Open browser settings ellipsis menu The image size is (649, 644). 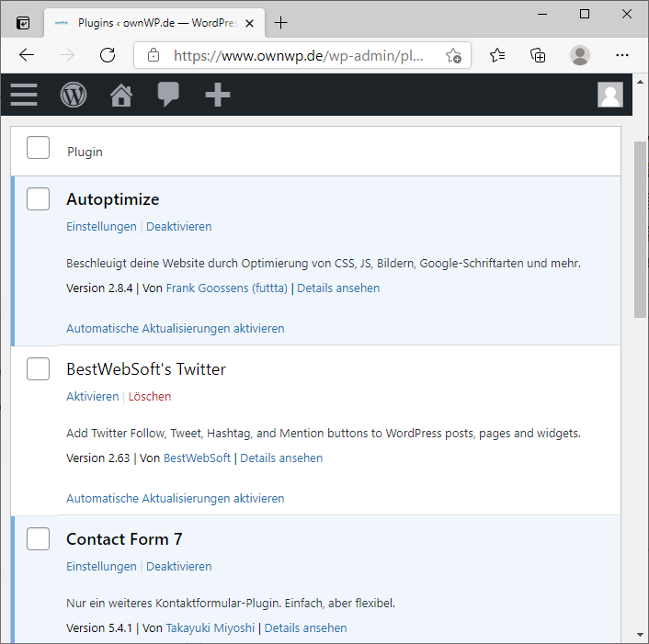tap(622, 55)
